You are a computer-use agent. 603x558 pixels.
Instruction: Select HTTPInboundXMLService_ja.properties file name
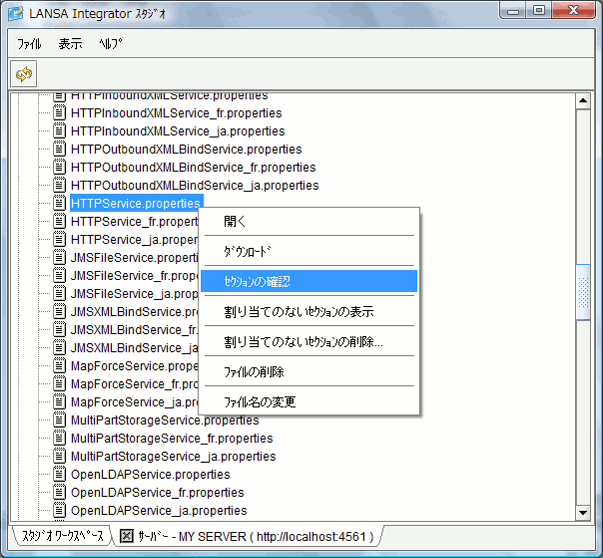tap(178, 131)
